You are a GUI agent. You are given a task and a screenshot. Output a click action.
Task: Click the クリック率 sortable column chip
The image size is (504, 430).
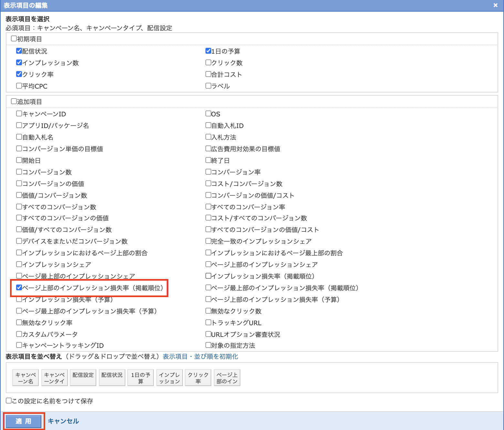(198, 378)
